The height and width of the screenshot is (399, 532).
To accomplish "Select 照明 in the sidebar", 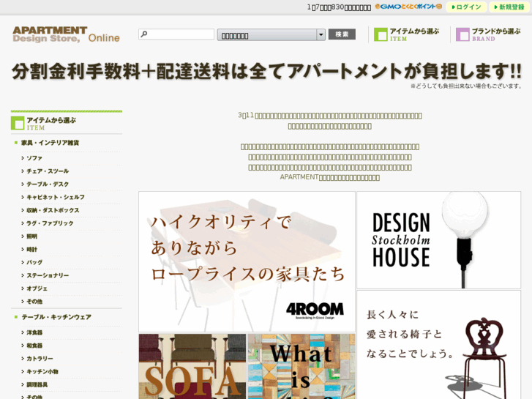I will pyautogui.click(x=32, y=236).
